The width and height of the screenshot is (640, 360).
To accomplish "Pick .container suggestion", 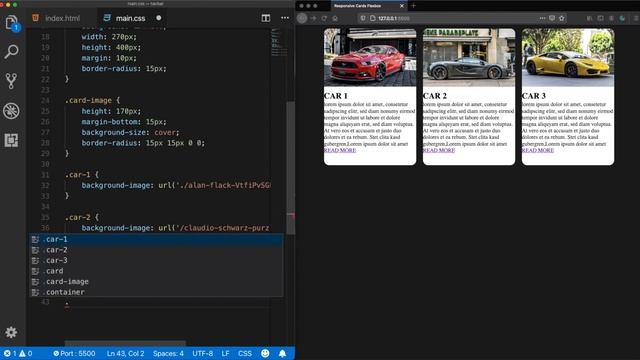I will 156,292.
